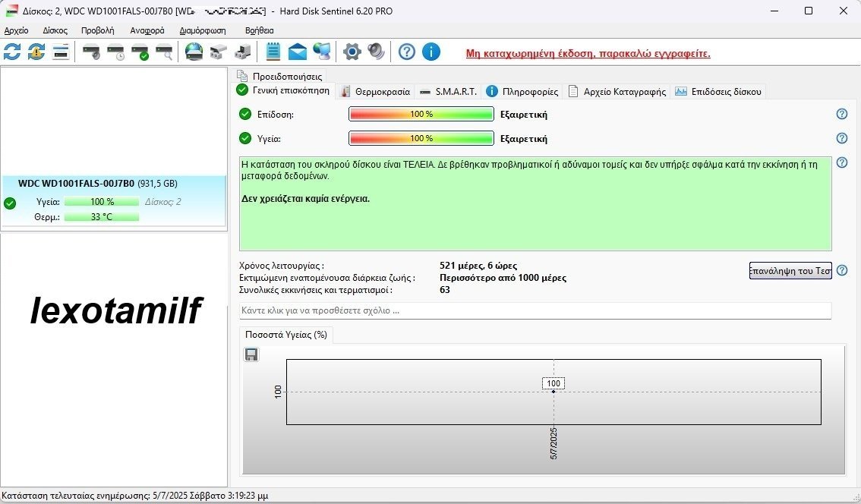Click the Υγεία 100 % bar in overview

(421, 138)
